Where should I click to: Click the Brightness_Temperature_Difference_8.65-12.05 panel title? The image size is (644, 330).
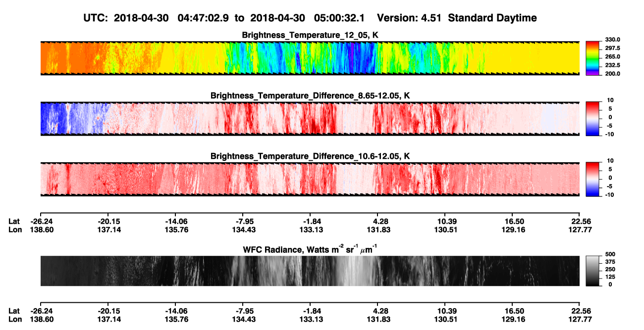coord(310,95)
